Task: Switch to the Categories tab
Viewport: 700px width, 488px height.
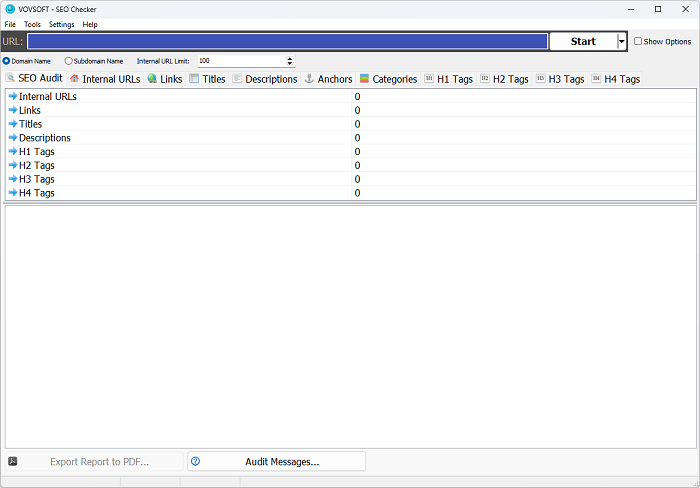Action: [x=388, y=79]
